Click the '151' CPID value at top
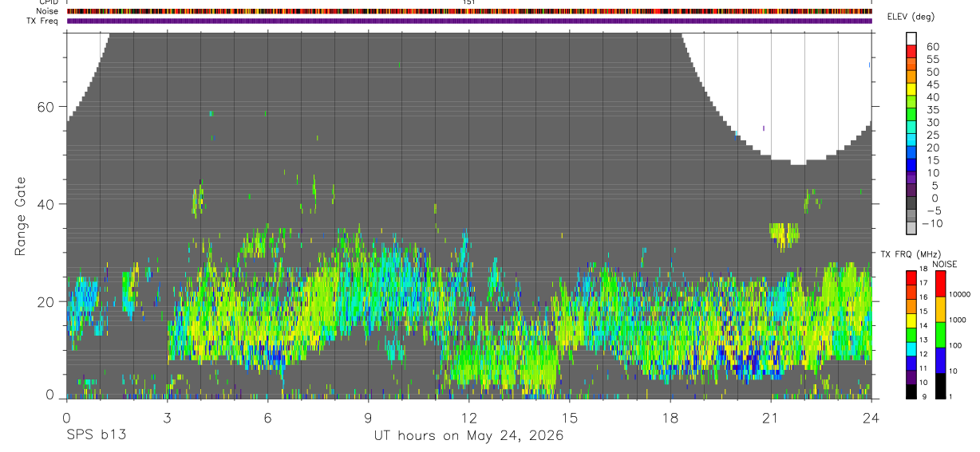 469,2
